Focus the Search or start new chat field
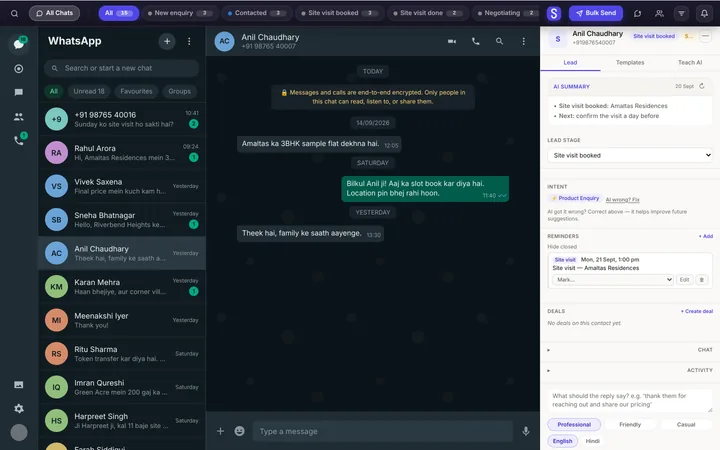 tap(121, 68)
